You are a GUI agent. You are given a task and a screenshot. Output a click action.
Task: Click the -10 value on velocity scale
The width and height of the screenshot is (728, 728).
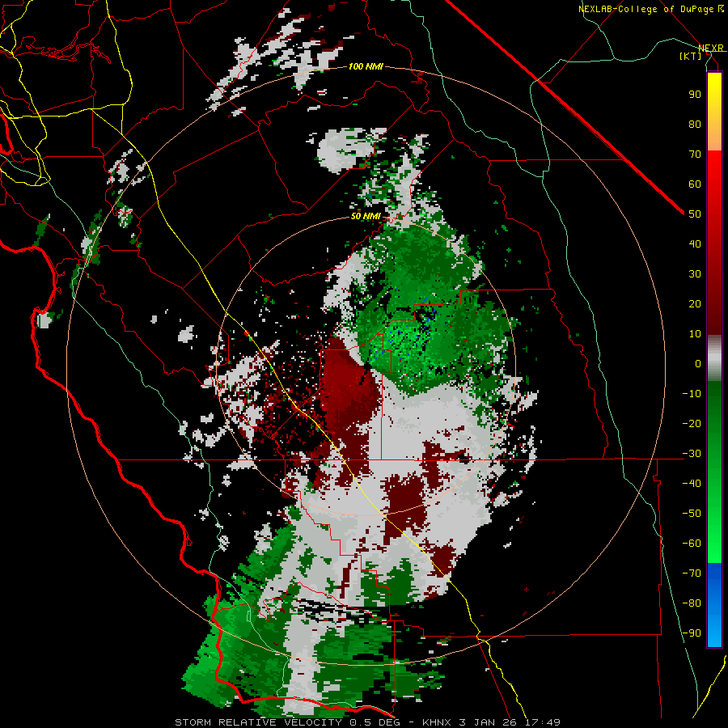(x=692, y=394)
